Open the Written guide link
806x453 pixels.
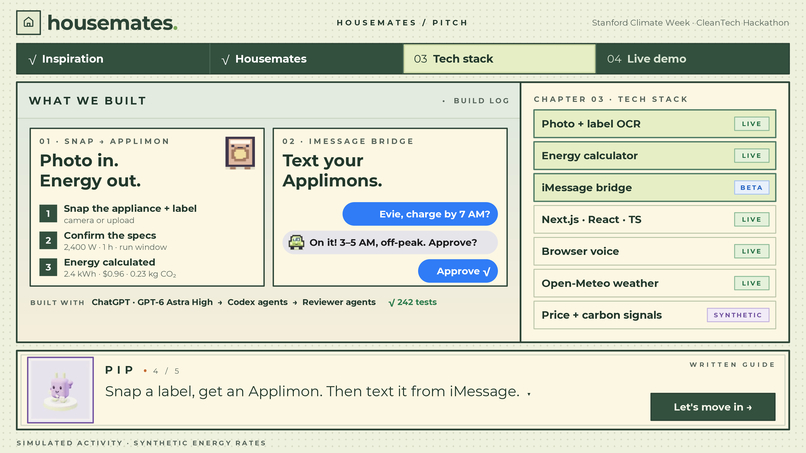(x=732, y=365)
